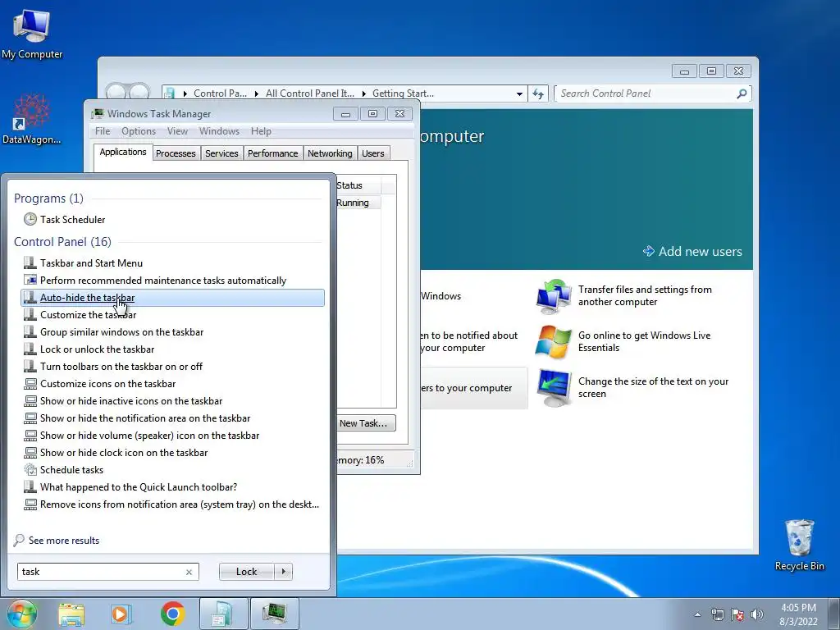Screen dimensions: 840x630
Task: Open Task Manager Help menu
Action: (261, 131)
